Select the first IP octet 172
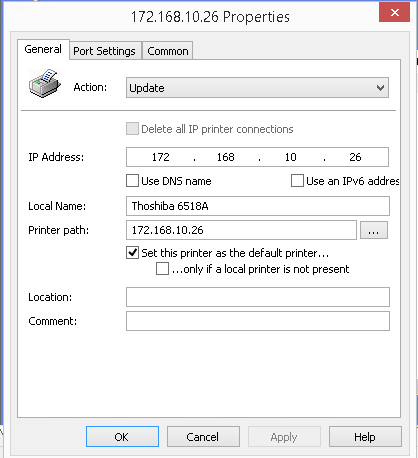Image resolution: width=418 pixels, height=458 pixels. [161, 157]
